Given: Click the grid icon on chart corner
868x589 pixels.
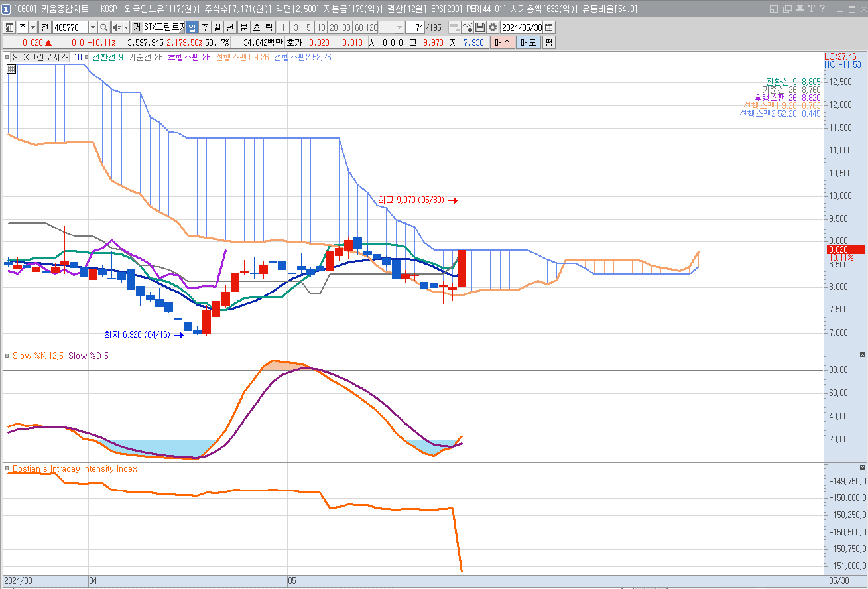Looking at the screenshot, I should pos(11,68).
